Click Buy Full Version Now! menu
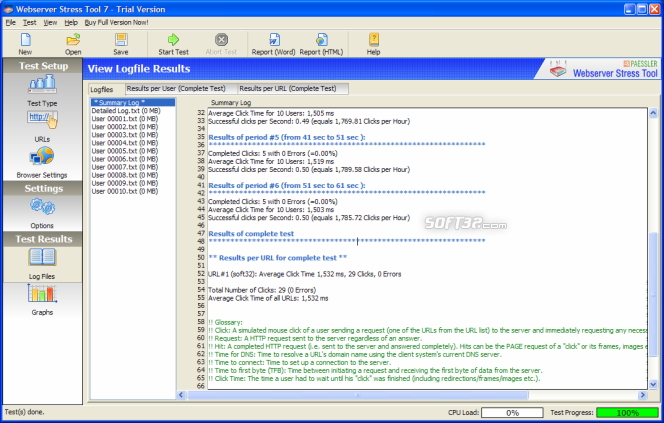This screenshot has height=423, width=664. (116, 22)
